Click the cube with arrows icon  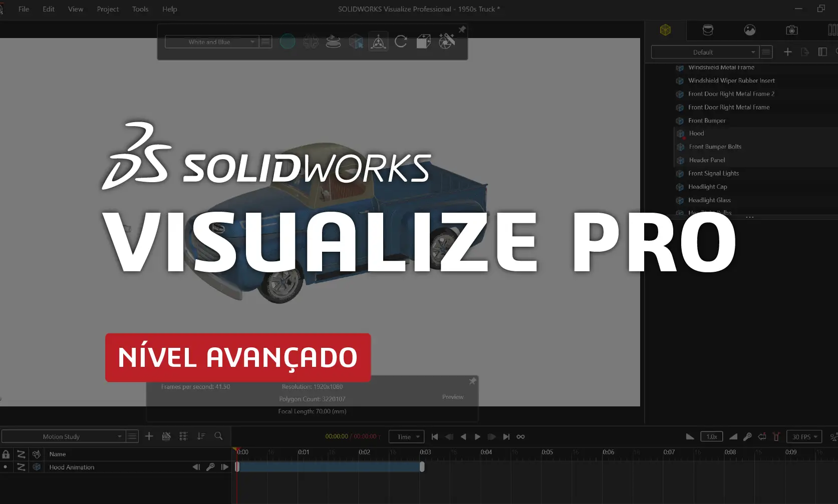click(424, 42)
